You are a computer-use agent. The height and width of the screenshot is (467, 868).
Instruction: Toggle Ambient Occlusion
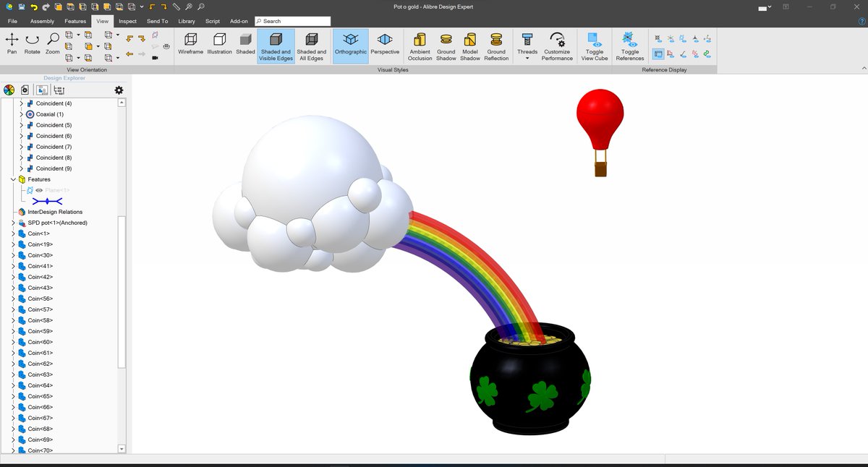click(420, 46)
